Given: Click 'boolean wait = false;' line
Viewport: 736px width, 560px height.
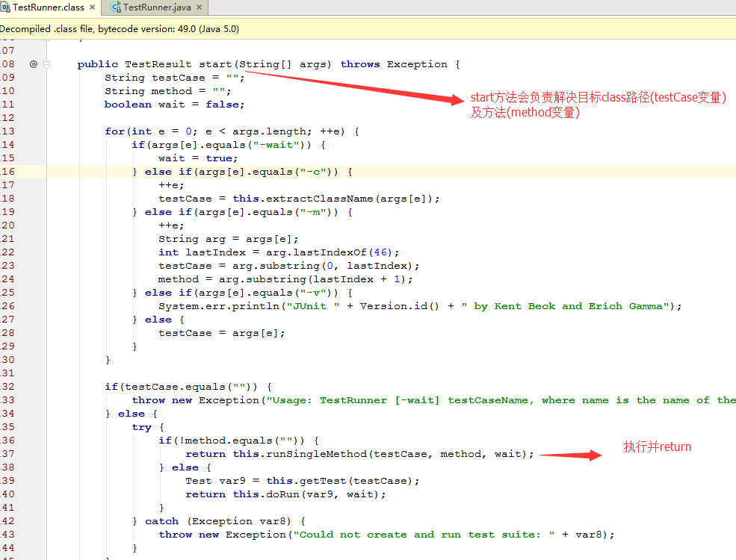Looking at the screenshot, I should pos(175,105).
